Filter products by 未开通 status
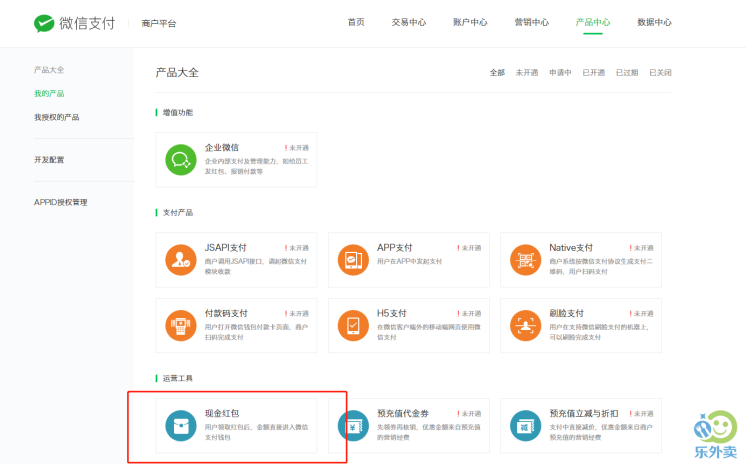 point(527,72)
